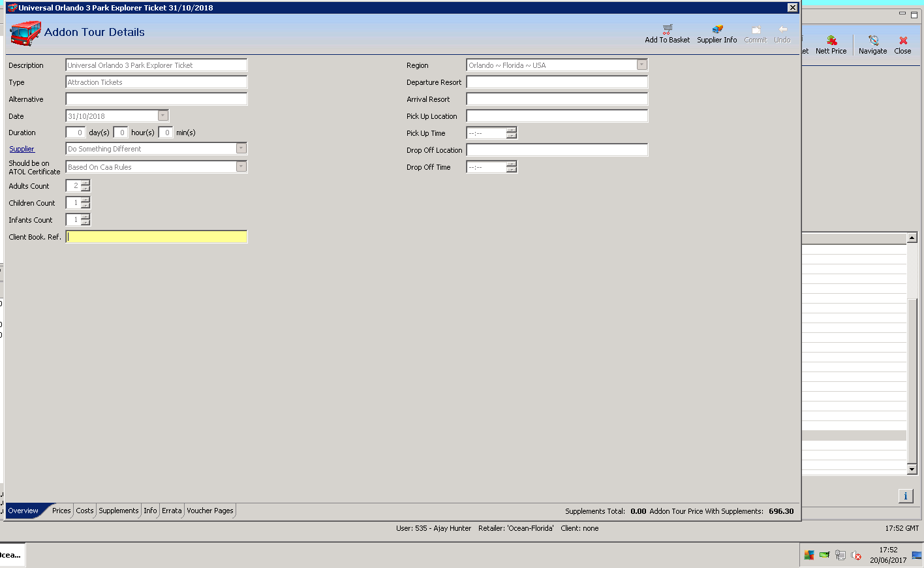The image size is (924, 568).
Task: Click the show desktop icon in the tray
Action: coord(917,556)
